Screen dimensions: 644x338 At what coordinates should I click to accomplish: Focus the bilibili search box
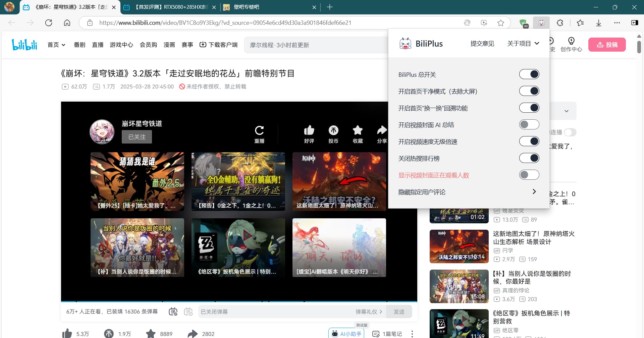tap(316, 45)
